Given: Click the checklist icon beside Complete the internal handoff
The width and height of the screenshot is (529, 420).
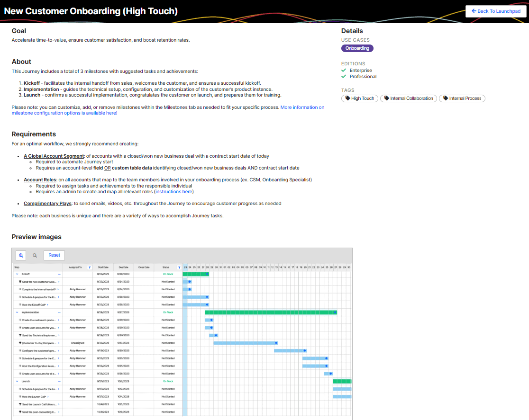Looking at the screenshot, I should pos(20,289).
